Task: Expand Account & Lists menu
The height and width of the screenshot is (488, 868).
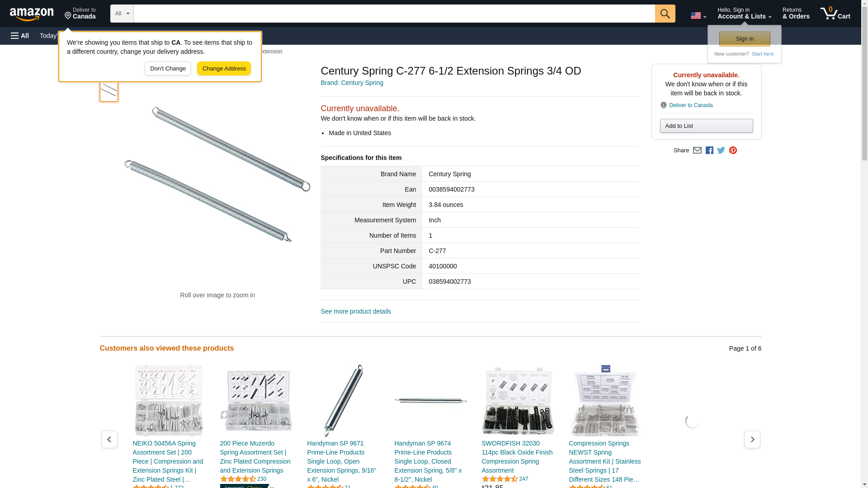Action: click(744, 14)
